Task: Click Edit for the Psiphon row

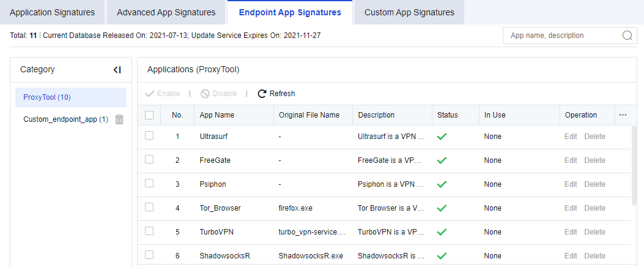Action: tap(571, 184)
